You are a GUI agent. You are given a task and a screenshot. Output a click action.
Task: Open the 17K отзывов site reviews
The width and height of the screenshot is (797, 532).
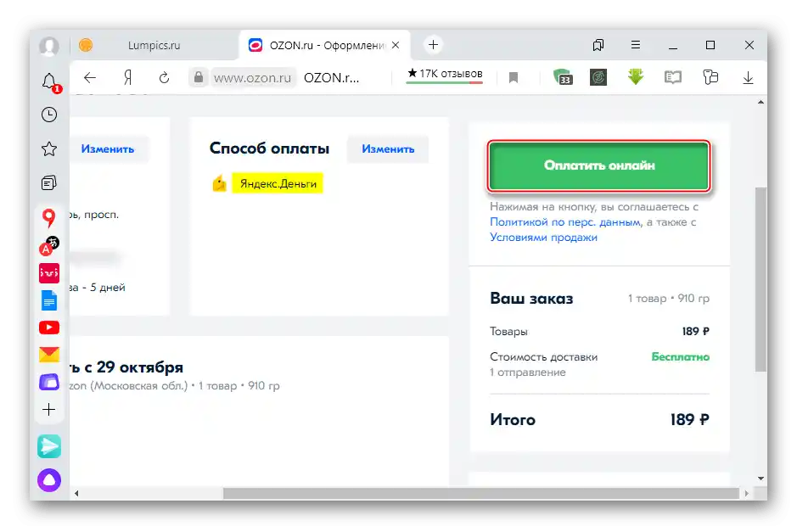[x=445, y=74]
